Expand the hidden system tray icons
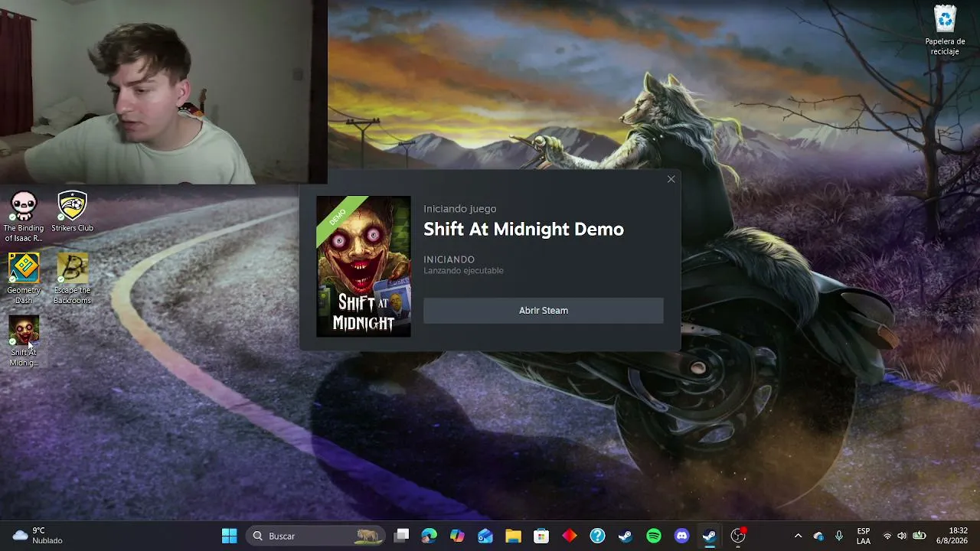980x551 pixels. [x=798, y=536]
